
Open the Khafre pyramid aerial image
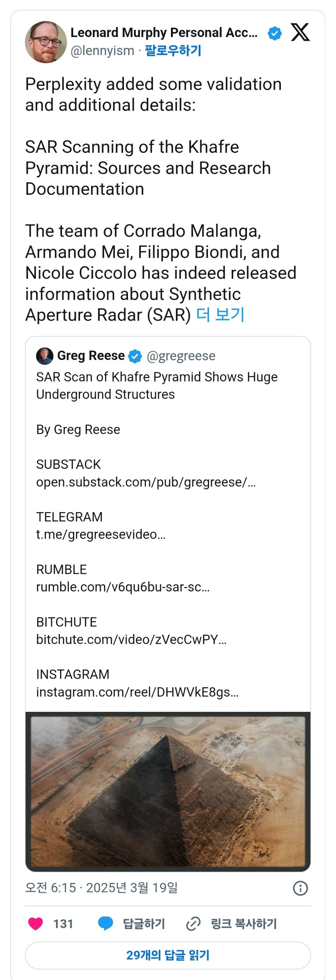pos(168,791)
